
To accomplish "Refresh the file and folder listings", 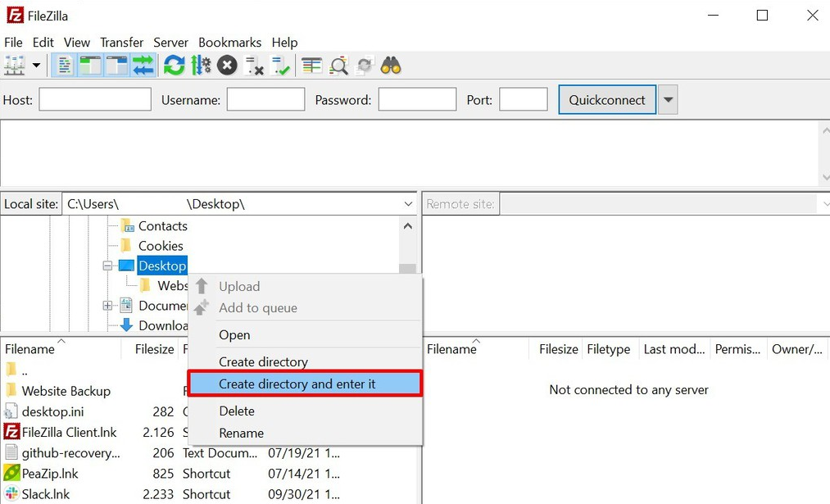I will click(x=174, y=65).
